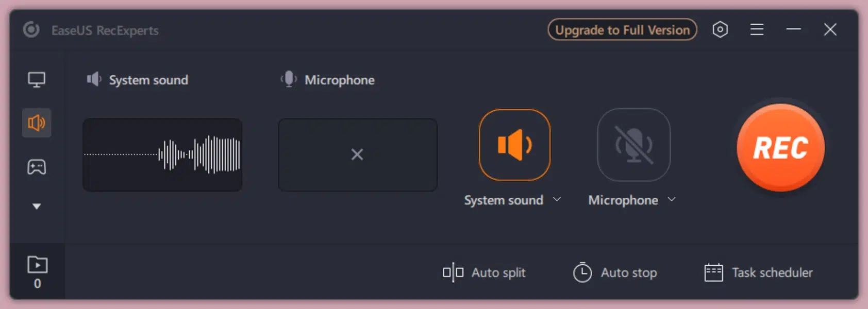
Task: Toggle the orange System sound button
Action: 514,145
